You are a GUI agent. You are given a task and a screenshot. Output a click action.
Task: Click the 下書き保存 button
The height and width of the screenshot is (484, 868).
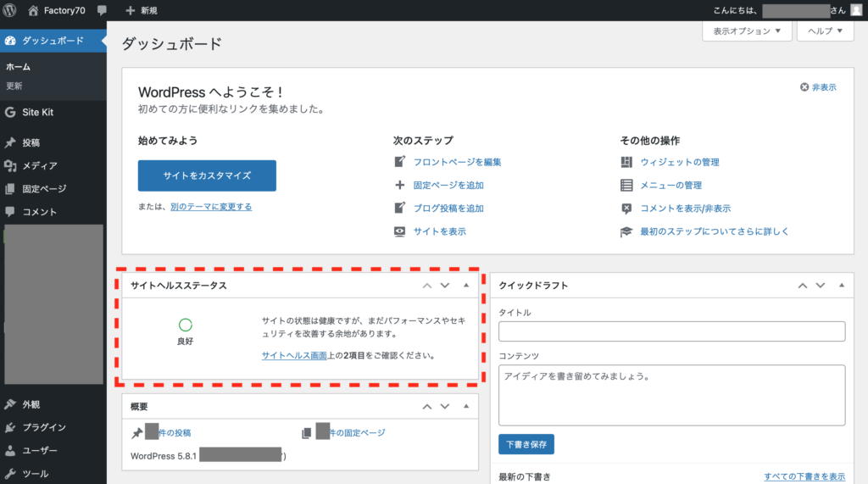pyautogui.click(x=526, y=444)
